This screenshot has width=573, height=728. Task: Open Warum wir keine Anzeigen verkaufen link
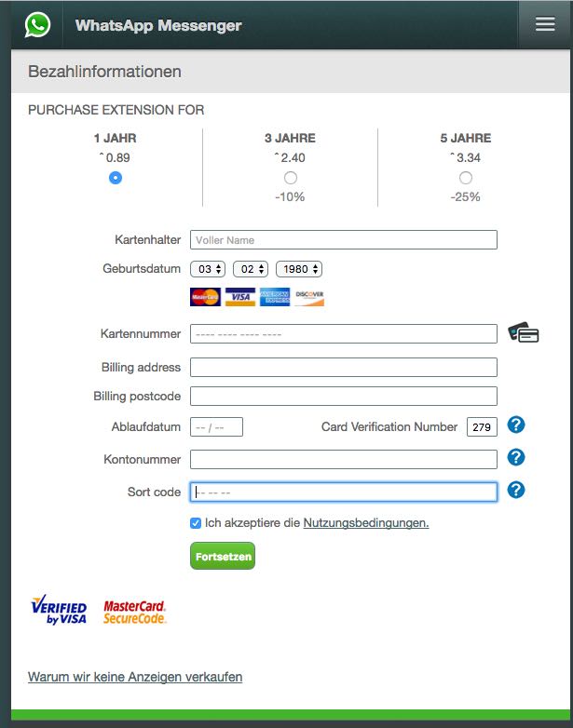135,677
